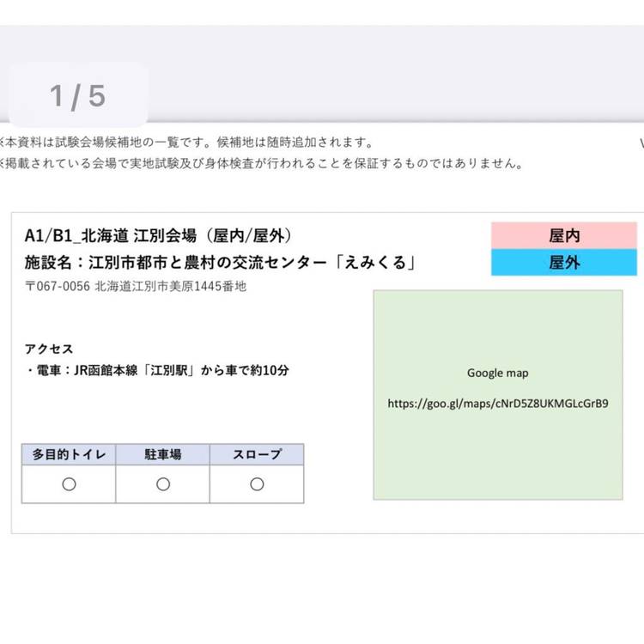Viewport: 644px width, 644px height.
Task: Click the 駐車場 table header
Action: point(162,455)
